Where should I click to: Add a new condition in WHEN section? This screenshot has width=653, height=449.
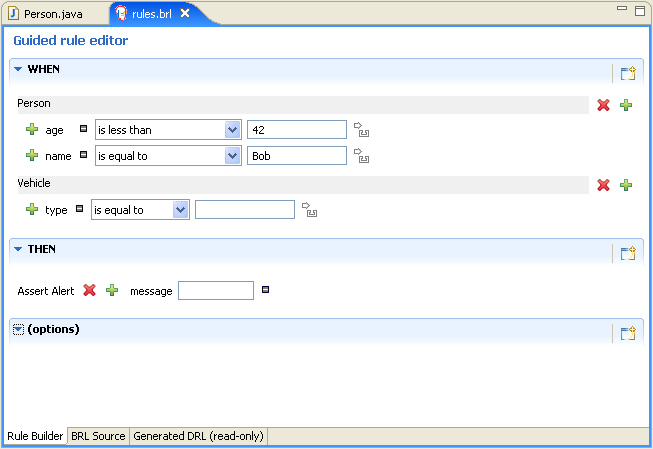click(628, 73)
